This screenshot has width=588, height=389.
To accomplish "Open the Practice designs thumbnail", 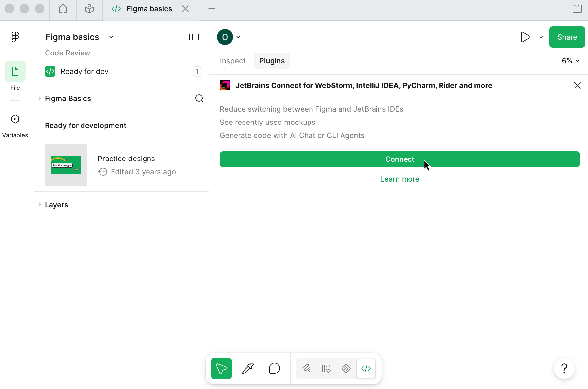I will coord(66,165).
